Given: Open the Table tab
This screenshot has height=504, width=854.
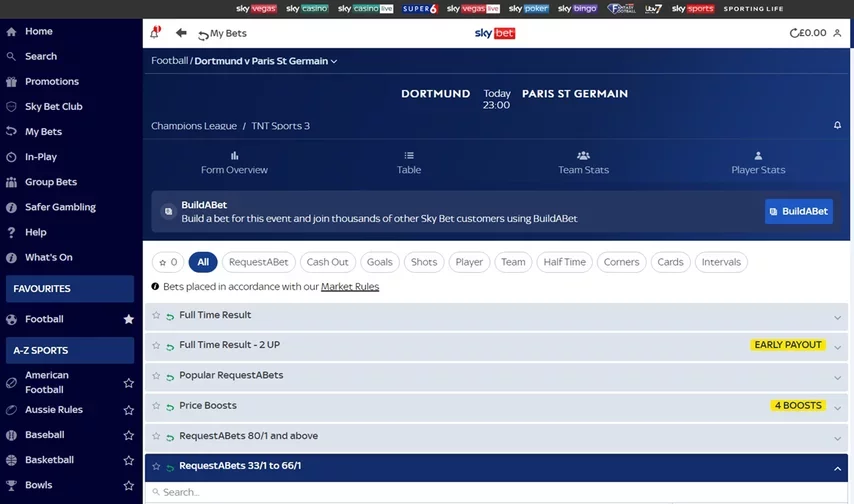Looking at the screenshot, I should 408,163.
